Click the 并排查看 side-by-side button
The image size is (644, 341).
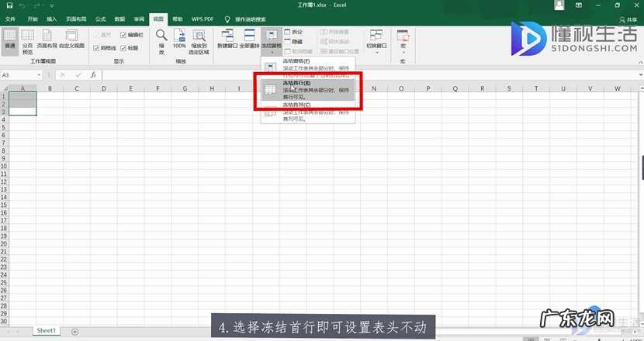click(x=334, y=32)
